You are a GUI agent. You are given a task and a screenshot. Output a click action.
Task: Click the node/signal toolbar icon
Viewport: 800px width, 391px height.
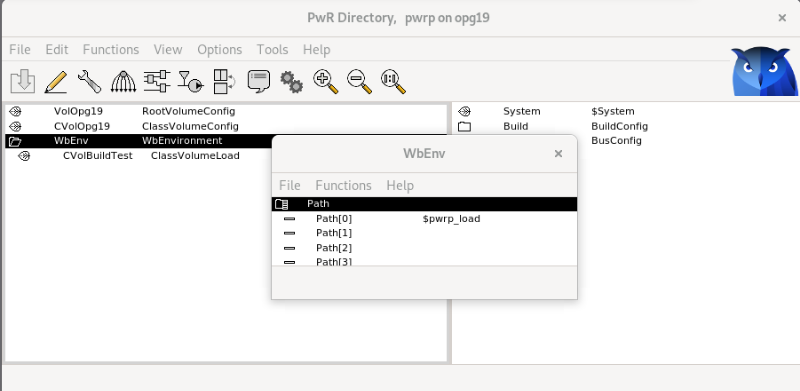pos(190,82)
